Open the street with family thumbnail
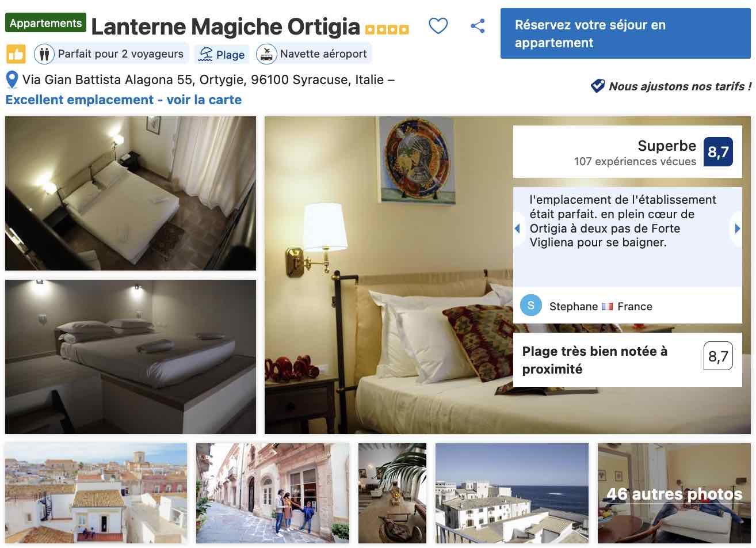Viewport: 756px width, 548px height. (273, 493)
